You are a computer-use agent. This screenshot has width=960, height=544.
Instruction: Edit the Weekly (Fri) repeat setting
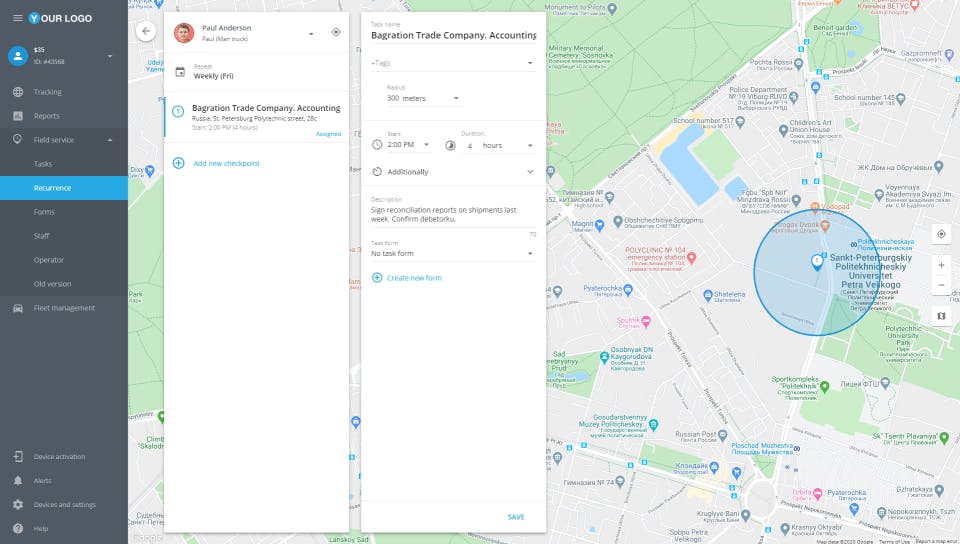pos(214,76)
